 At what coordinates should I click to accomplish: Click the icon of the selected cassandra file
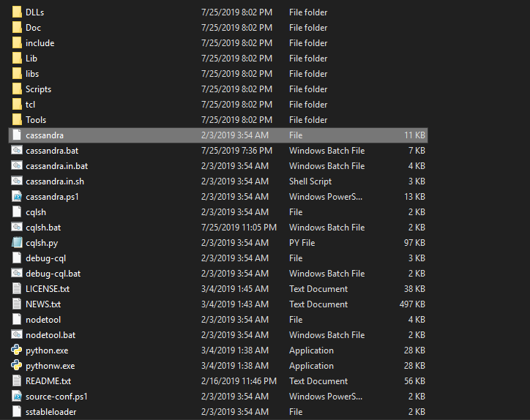pyautogui.click(x=17, y=135)
